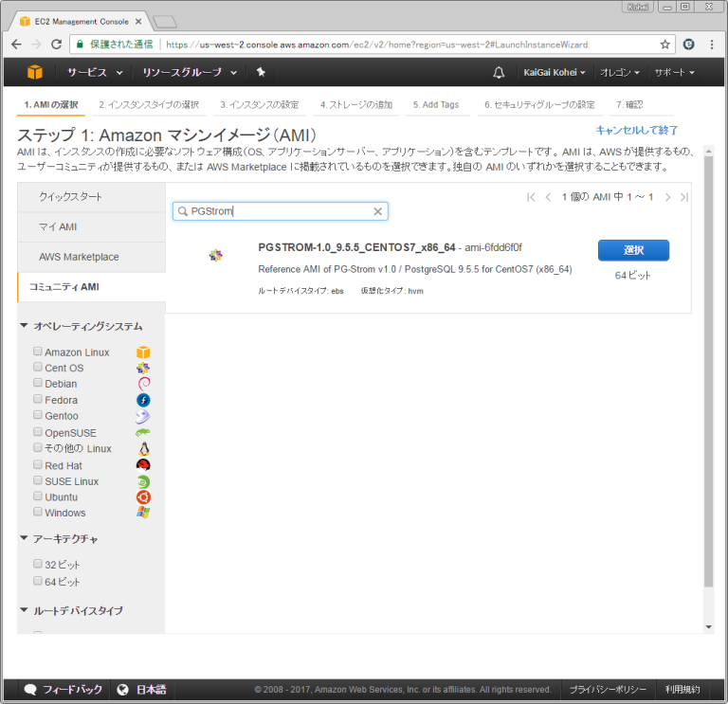Click the scrollbar down arrow
Screen dimensions: 728x704
[708, 627]
